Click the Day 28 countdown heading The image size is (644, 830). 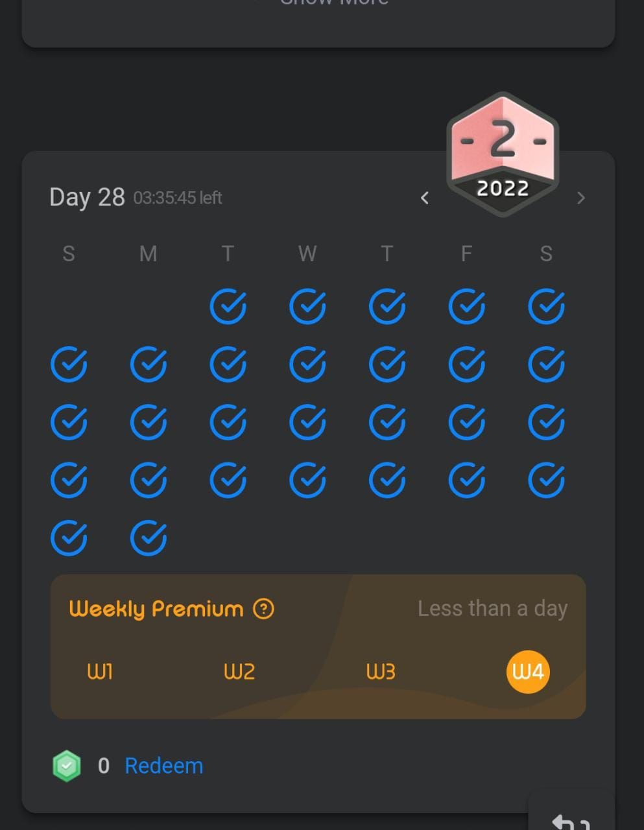(136, 197)
